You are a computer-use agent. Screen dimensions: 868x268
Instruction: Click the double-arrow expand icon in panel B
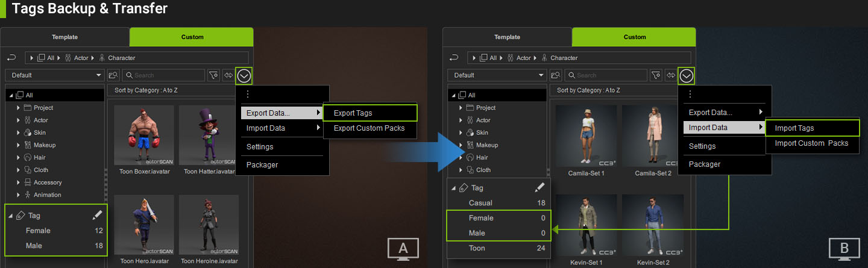pyautogui.click(x=671, y=75)
